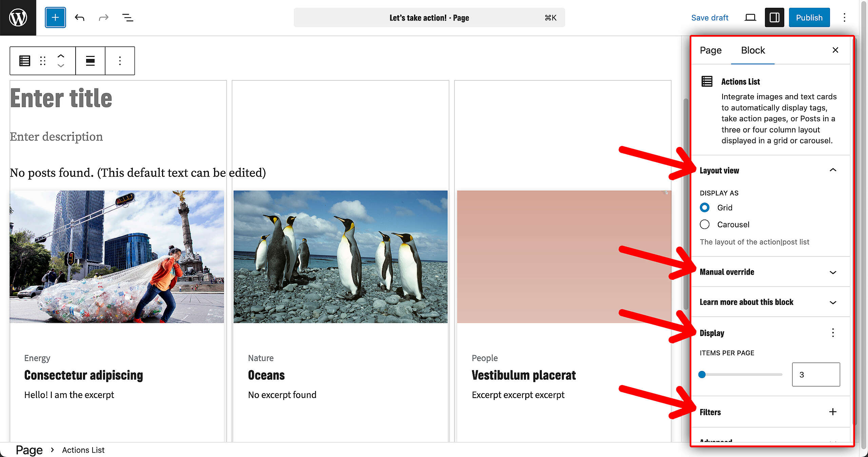The height and width of the screenshot is (457, 868).
Task: Expand the Manual override panel
Action: pyautogui.click(x=770, y=272)
